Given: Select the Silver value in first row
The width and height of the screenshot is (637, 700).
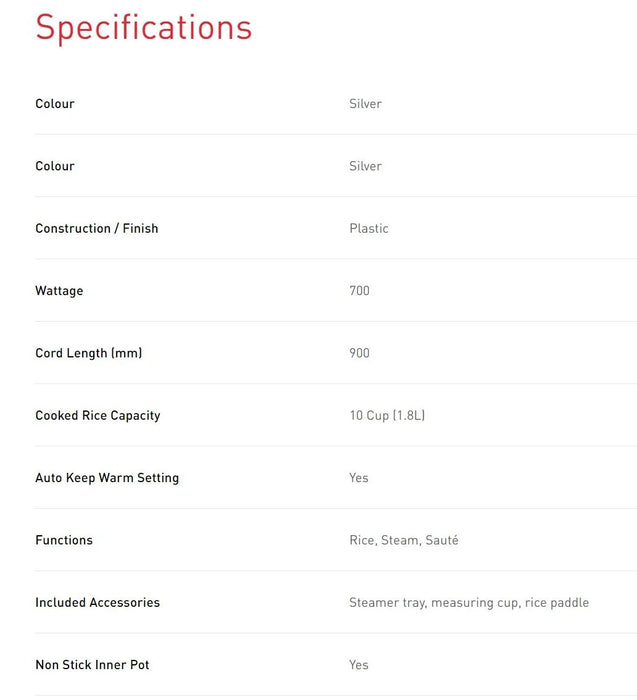Looking at the screenshot, I should (x=365, y=104).
